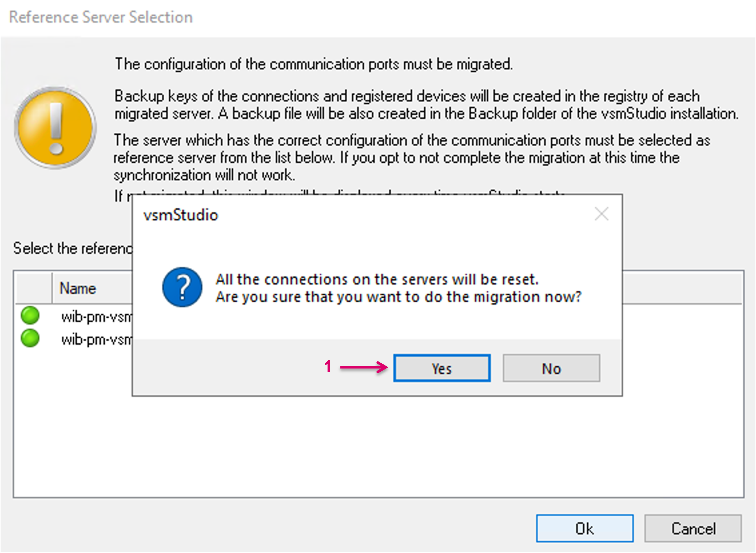Click the 'Select the reference' label
The image size is (756, 553).
click(x=73, y=248)
